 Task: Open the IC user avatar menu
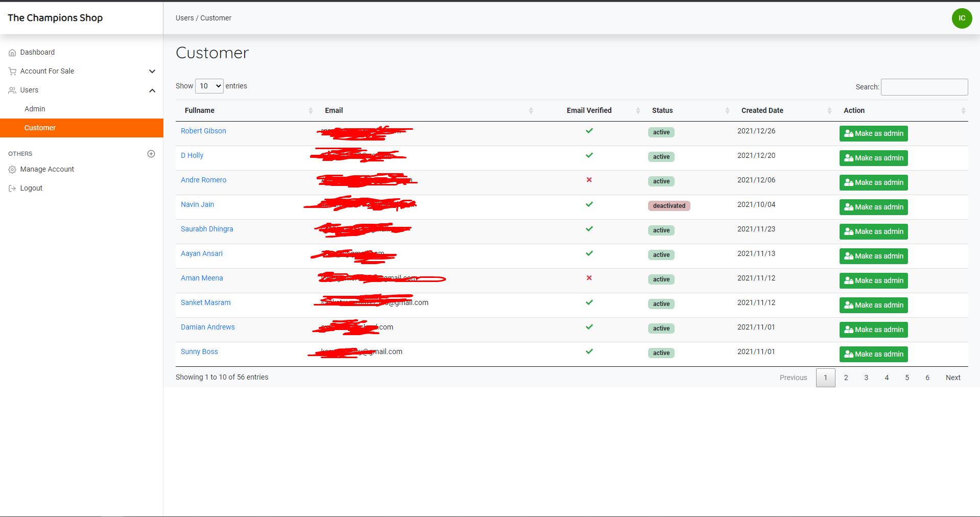coord(962,18)
